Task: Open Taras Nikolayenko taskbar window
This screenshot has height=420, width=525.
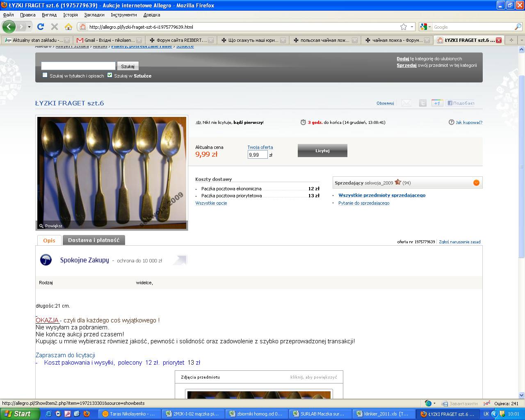Action: coord(130,414)
